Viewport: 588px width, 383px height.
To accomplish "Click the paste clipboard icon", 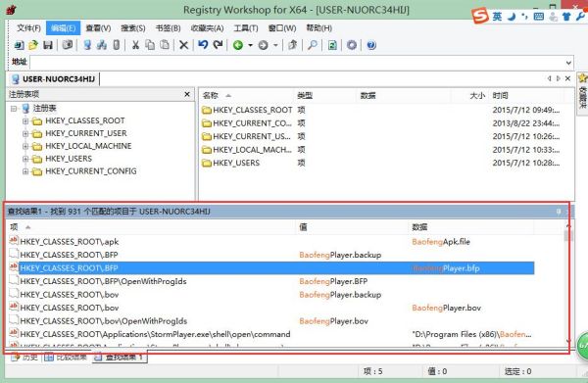I will 165,45.
